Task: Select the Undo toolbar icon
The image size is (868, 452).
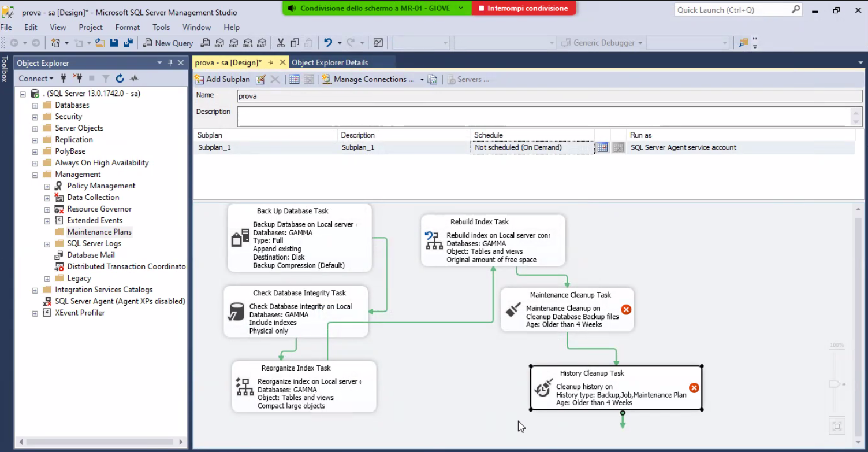Action: tap(327, 42)
